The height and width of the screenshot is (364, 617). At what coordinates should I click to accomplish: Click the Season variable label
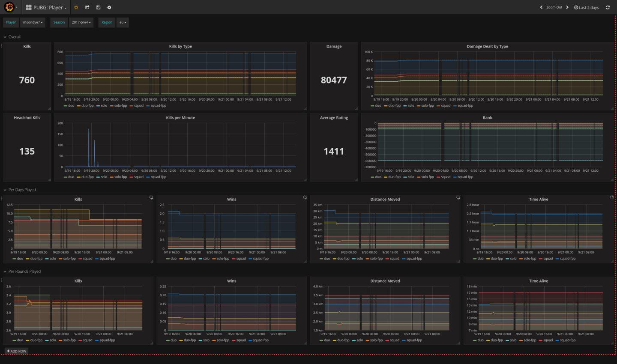click(x=59, y=22)
